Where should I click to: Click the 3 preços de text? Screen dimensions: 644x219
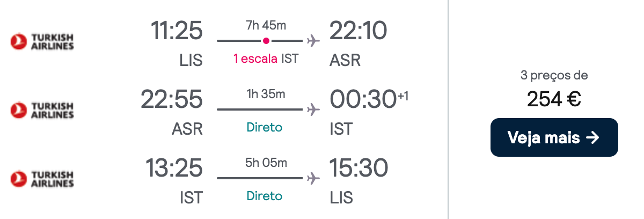tap(554, 76)
